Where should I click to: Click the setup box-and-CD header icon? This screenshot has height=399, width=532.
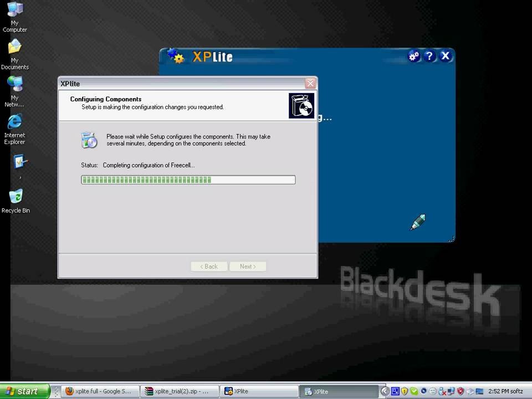tap(301, 106)
